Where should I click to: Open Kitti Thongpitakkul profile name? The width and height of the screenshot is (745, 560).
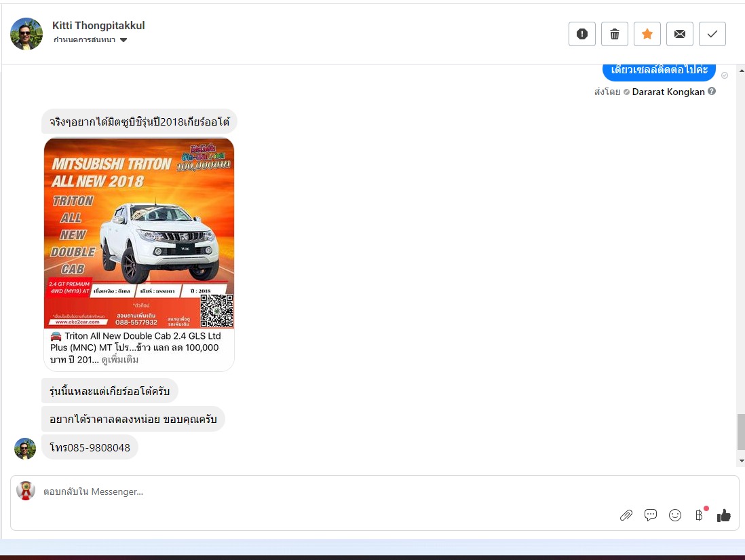tap(98, 25)
